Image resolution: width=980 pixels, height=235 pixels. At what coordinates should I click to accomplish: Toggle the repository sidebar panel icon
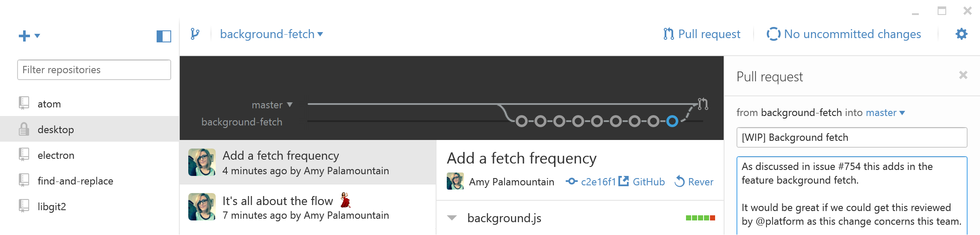point(163,36)
